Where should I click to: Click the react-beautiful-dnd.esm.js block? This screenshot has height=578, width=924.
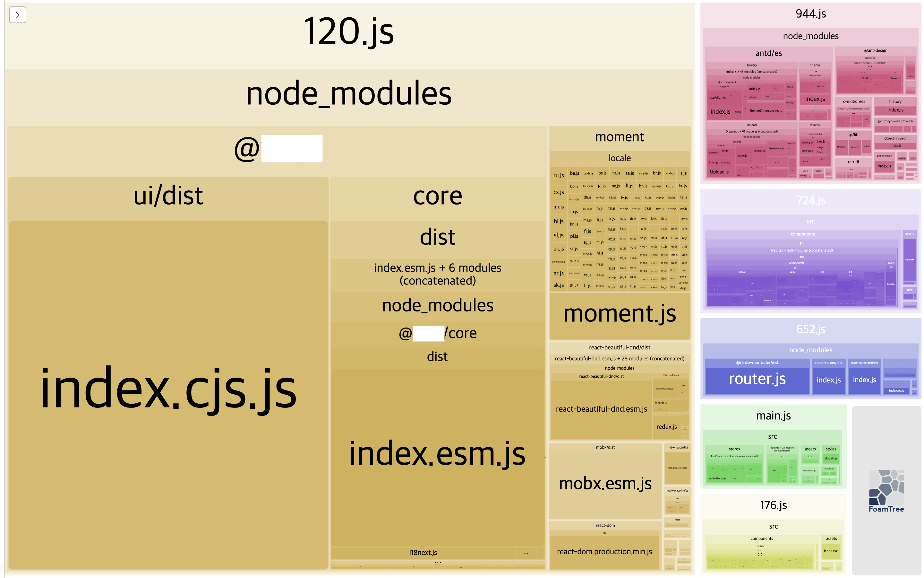click(601, 409)
